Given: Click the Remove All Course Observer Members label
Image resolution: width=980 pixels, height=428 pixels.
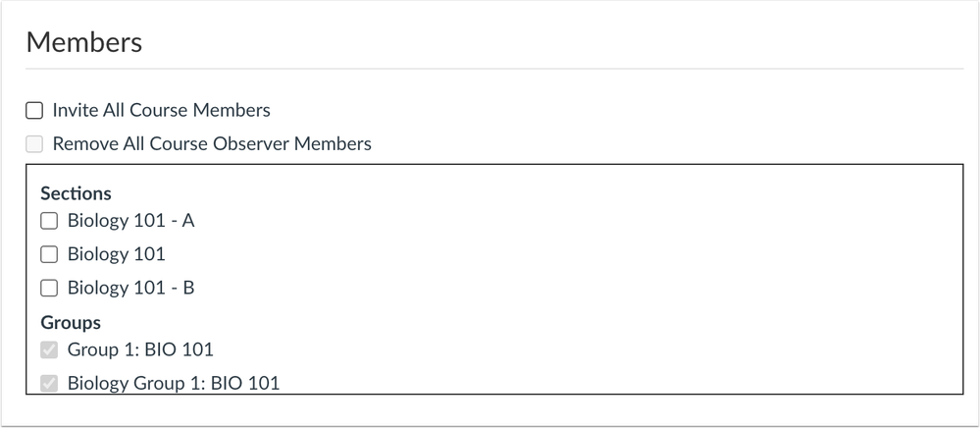Looking at the screenshot, I should [x=212, y=144].
